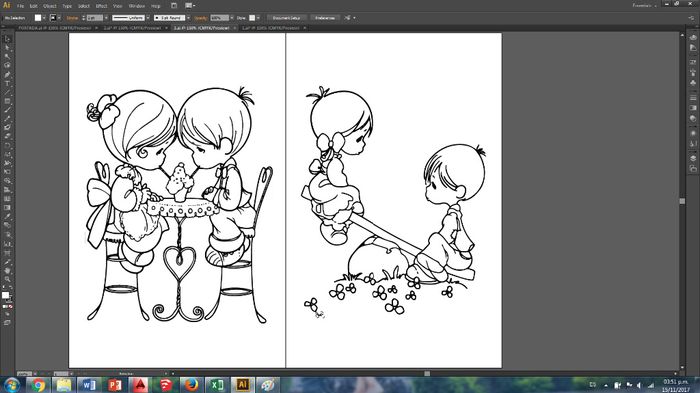This screenshot has height=393, width=700.
Task: Select the Rotate tool
Action: point(7,146)
